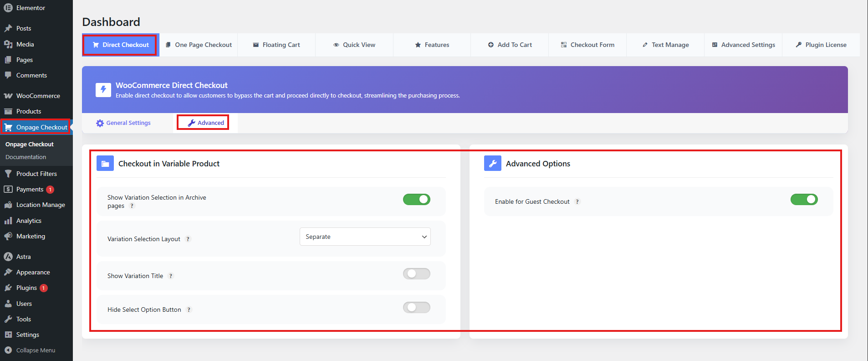Open the Features tab
Viewport: 868px width, 361px height.
click(432, 45)
